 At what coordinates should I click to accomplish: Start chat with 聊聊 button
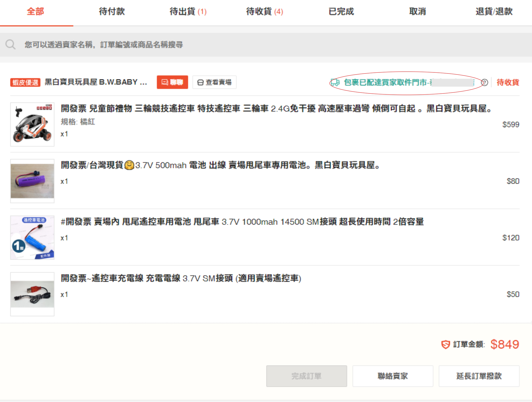pos(172,82)
